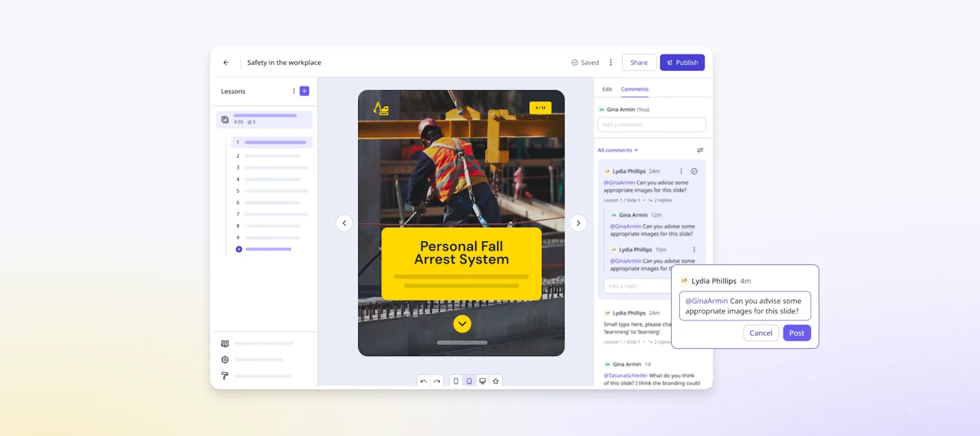Publish the course
Screen dimensions: 980x436
tap(682, 62)
